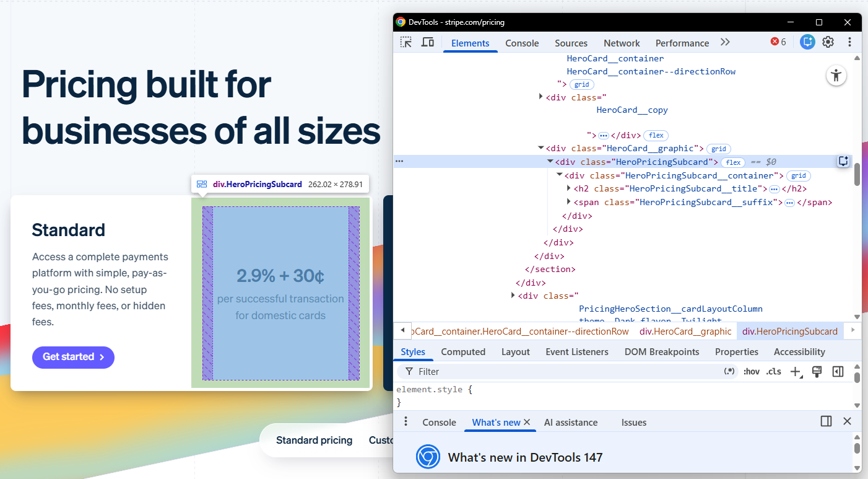Viewport: 868px width, 479px height.
Task: Open the Accessibility pane tab
Action: (x=799, y=351)
